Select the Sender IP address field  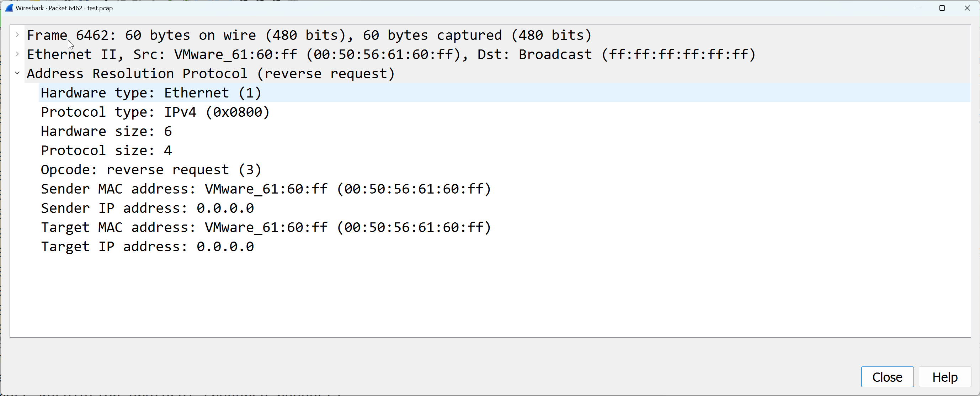point(505,208)
